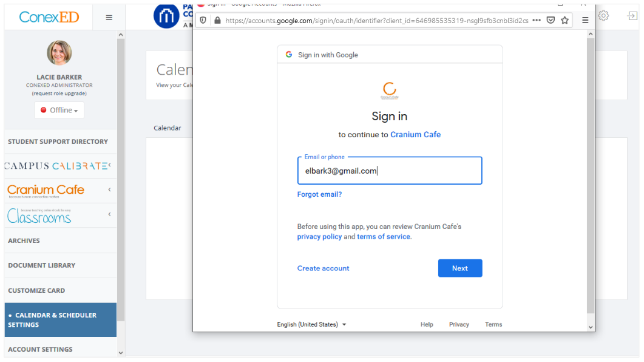
Task: Bookmark this page with the star icon
Action: (565, 20)
